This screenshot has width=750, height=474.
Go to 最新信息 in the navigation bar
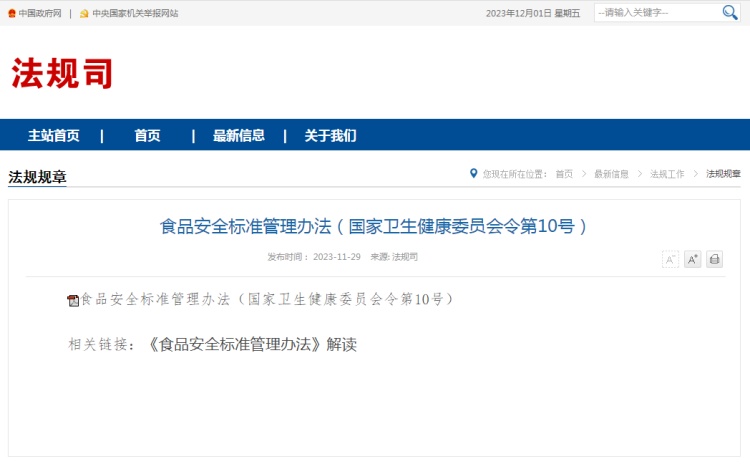(x=239, y=136)
